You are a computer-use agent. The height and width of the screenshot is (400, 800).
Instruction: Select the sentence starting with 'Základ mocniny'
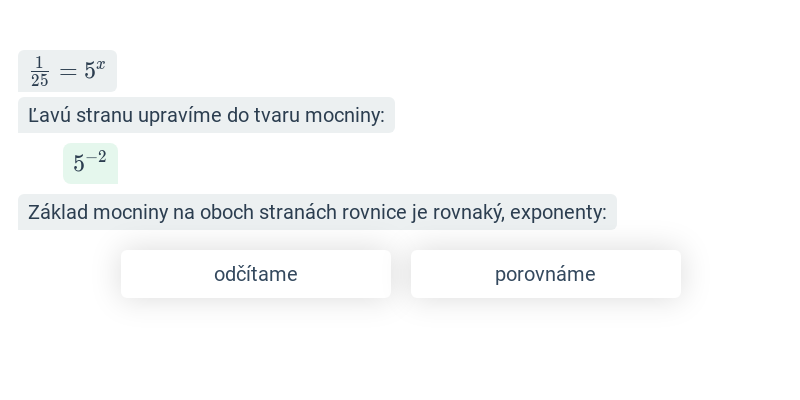[317, 212]
